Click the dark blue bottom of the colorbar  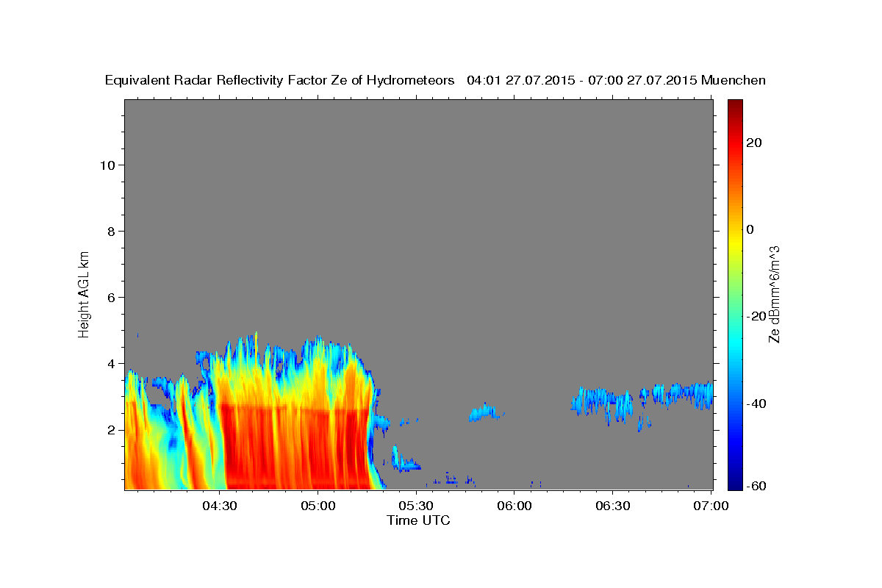735,481
